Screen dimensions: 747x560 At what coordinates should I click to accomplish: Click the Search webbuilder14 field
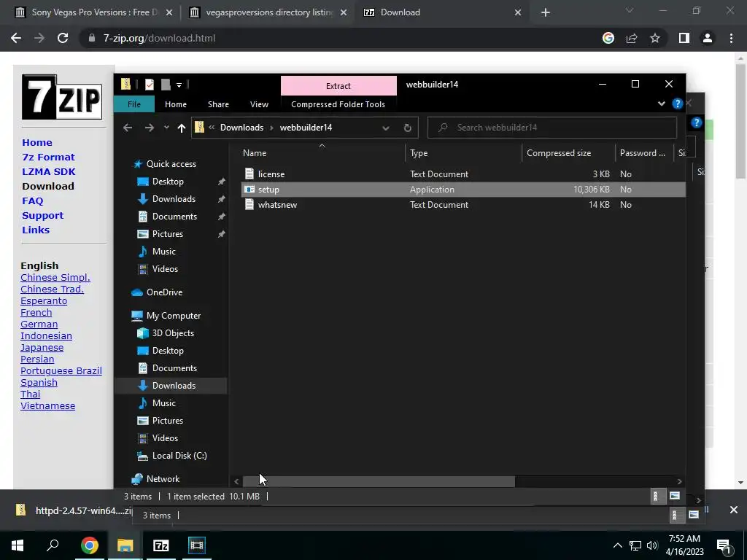point(552,128)
